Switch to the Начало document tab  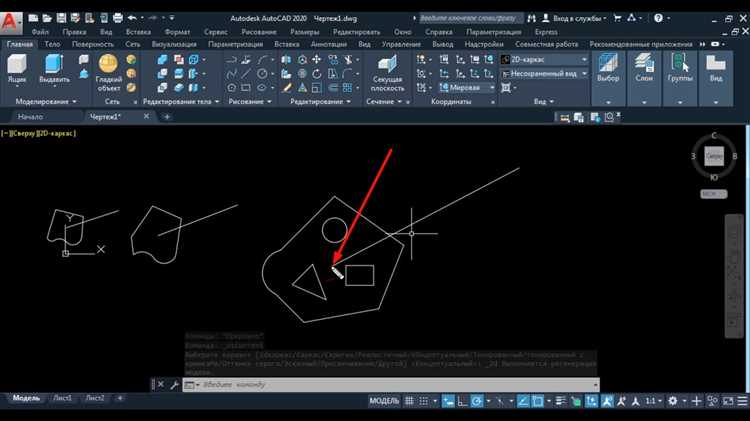click(30, 116)
